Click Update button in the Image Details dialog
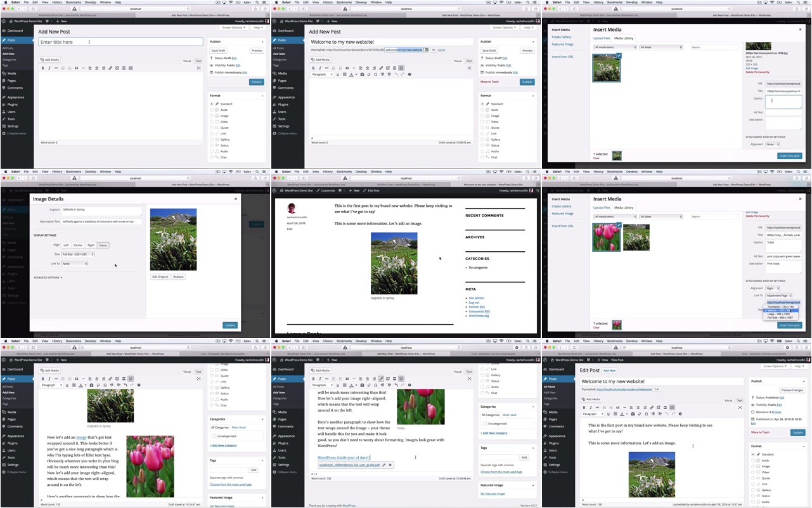Screen dimensions: 812x508 click(230, 325)
